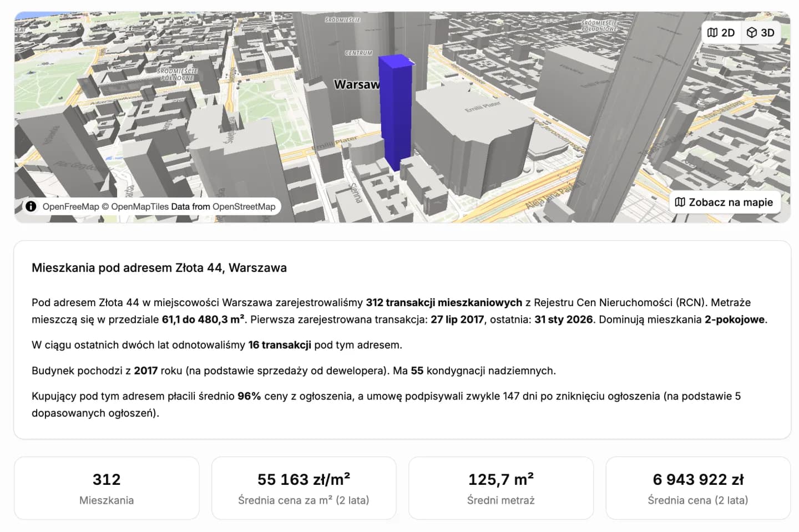Click the 6 943 922 zł average price value
This screenshot has width=799, height=532.
[698, 479]
